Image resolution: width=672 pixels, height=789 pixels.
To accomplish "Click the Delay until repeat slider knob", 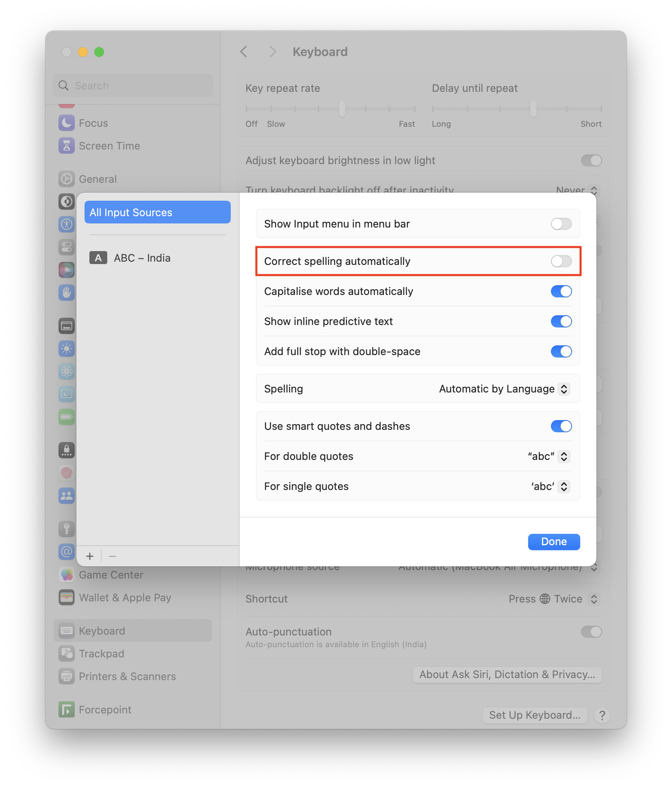I will pyautogui.click(x=533, y=109).
